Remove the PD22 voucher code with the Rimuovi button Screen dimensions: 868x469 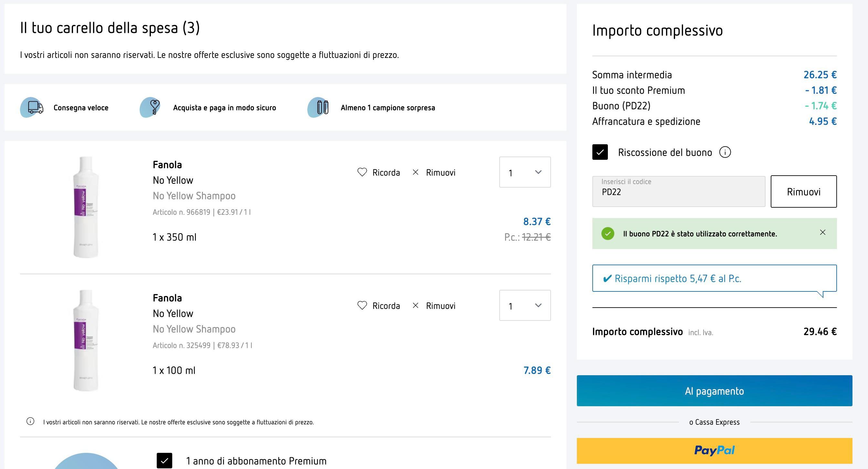click(x=803, y=191)
